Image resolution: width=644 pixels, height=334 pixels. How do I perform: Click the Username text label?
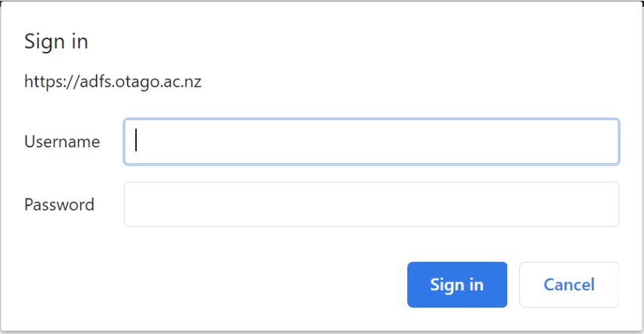coord(62,141)
